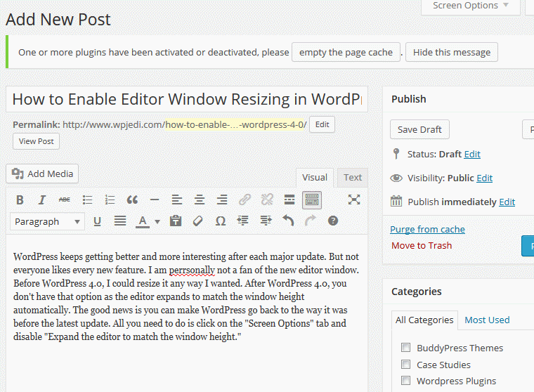
Task: Check the Wordpress Plugins category
Action: click(x=405, y=381)
